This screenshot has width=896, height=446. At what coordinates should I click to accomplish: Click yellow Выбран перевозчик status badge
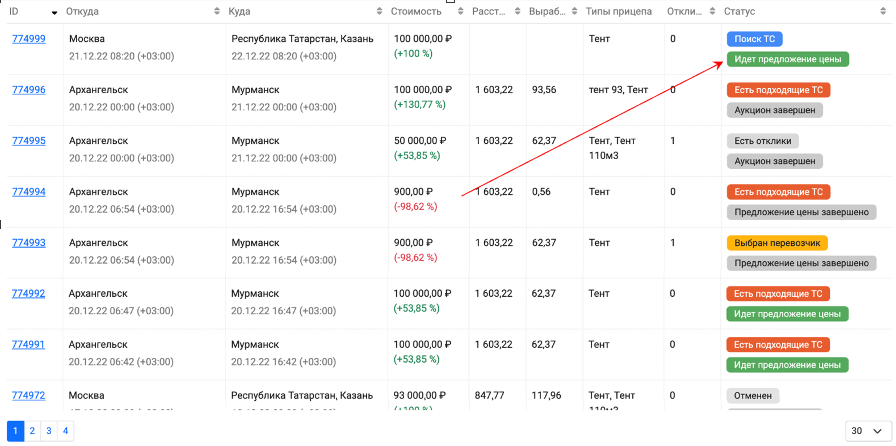[777, 243]
